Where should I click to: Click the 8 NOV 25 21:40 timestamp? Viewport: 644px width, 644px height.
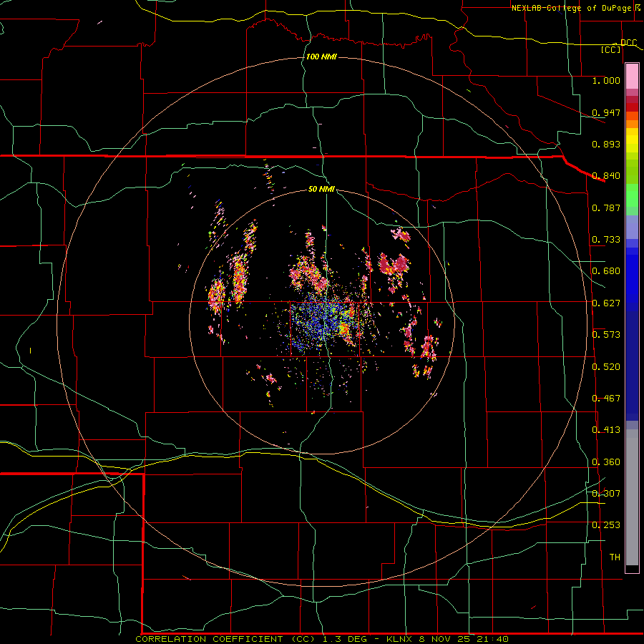tap(465, 639)
